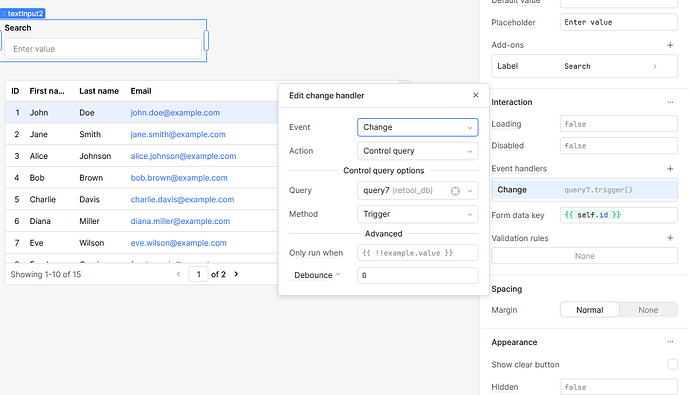This screenshot has width=690, height=395.
Task: Open the Action dropdown showing Control query
Action: coord(418,151)
